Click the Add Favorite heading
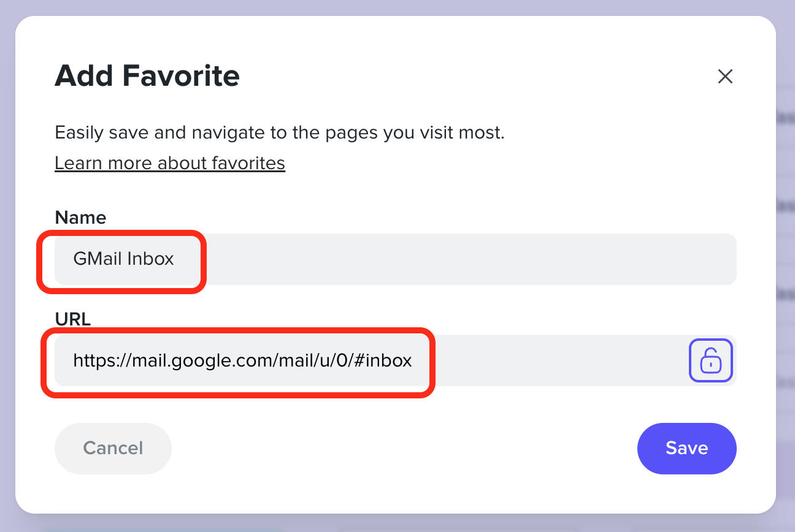Screen dimensions: 795x532 pos(147,76)
